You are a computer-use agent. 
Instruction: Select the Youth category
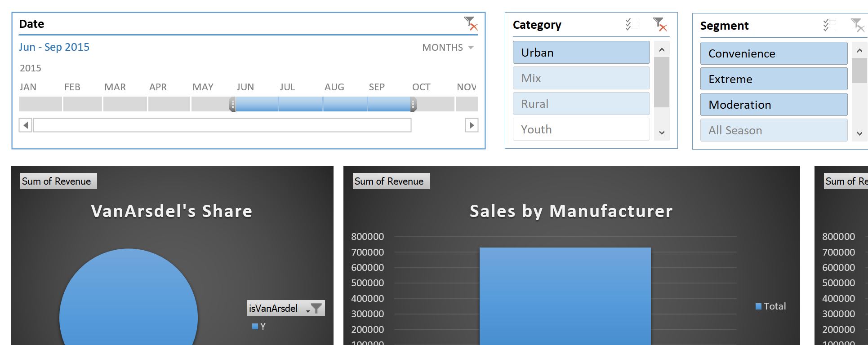click(x=581, y=129)
